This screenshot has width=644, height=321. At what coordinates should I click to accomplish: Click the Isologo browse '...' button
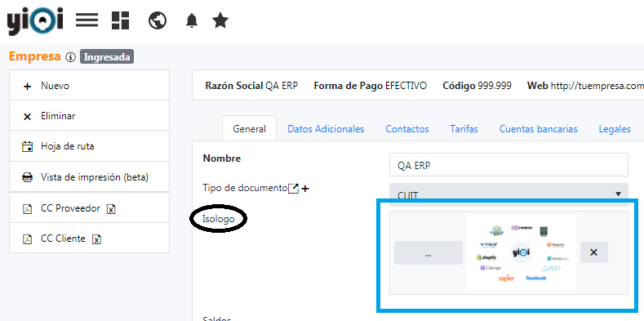point(429,252)
